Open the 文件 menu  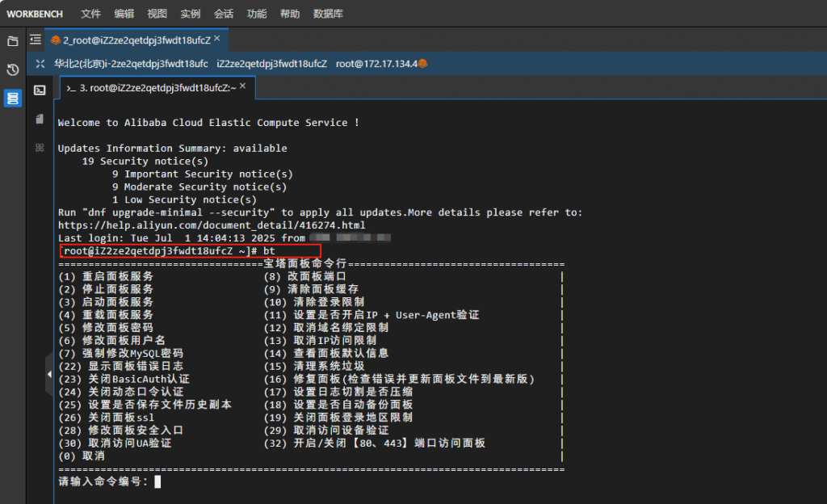91,14
